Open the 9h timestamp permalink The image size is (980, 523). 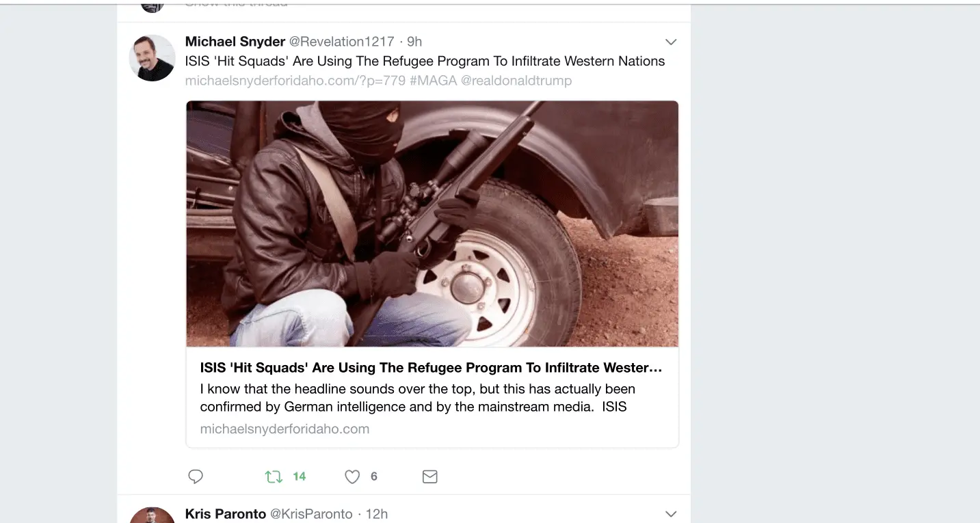click(414, 42)
